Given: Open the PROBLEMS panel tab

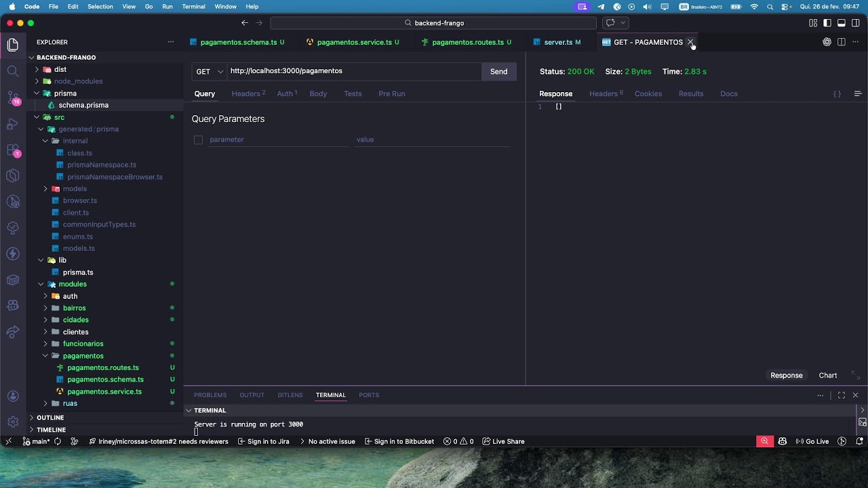Looking at the screenshot, I should coord(210,395).
